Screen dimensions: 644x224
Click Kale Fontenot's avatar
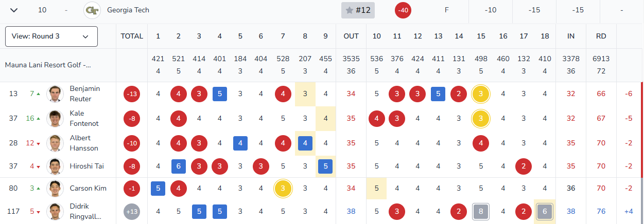coord(55,119)
